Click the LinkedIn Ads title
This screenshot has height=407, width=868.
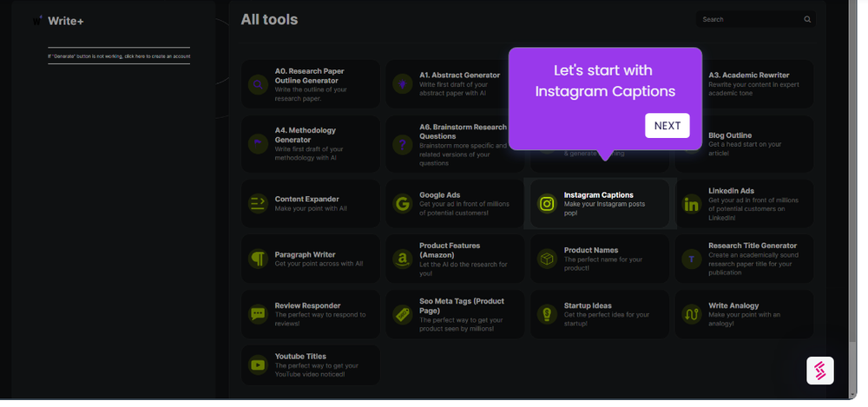click(x=731, y=191)
